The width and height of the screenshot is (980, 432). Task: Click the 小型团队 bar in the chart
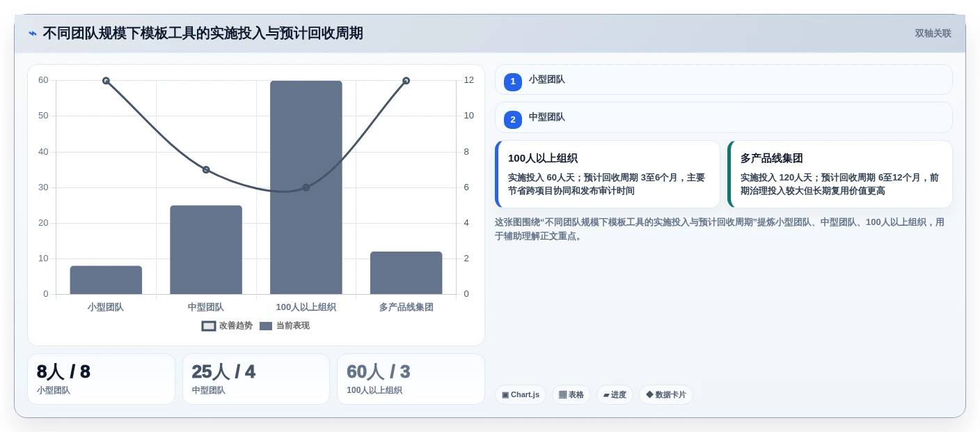point(106,280)
